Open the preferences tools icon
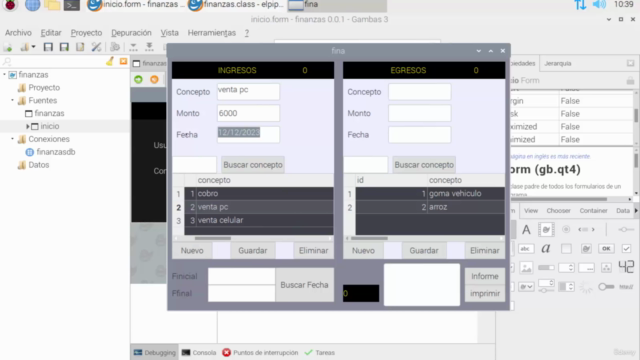The height and width of the screenshot is (360, 640). click(96, 47)
